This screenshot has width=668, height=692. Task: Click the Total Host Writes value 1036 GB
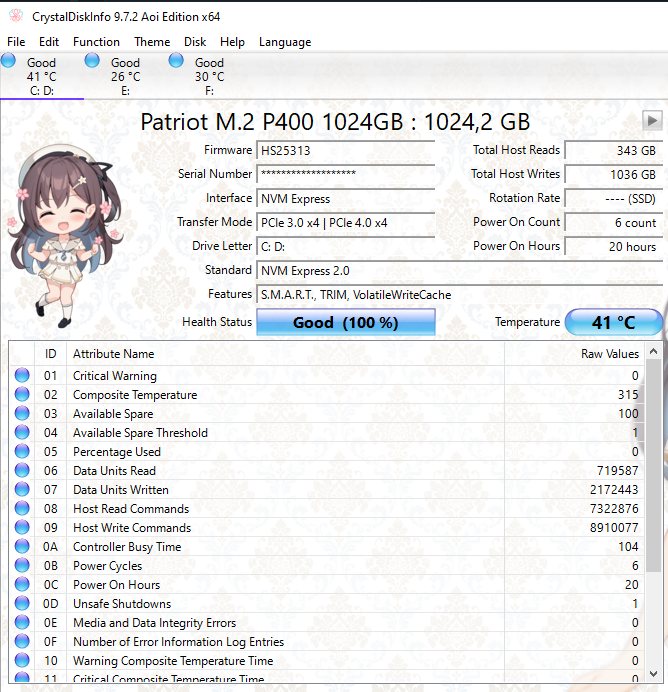click(x=614, y=174)
